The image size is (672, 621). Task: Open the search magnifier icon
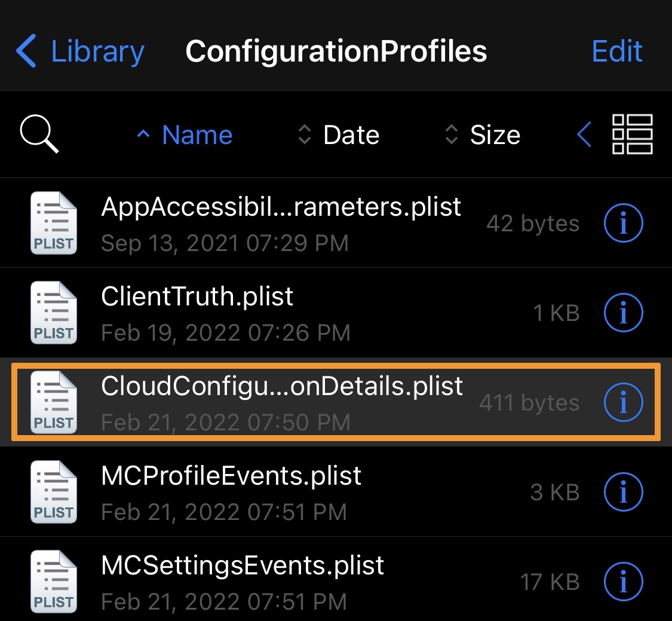click(39, 134)
